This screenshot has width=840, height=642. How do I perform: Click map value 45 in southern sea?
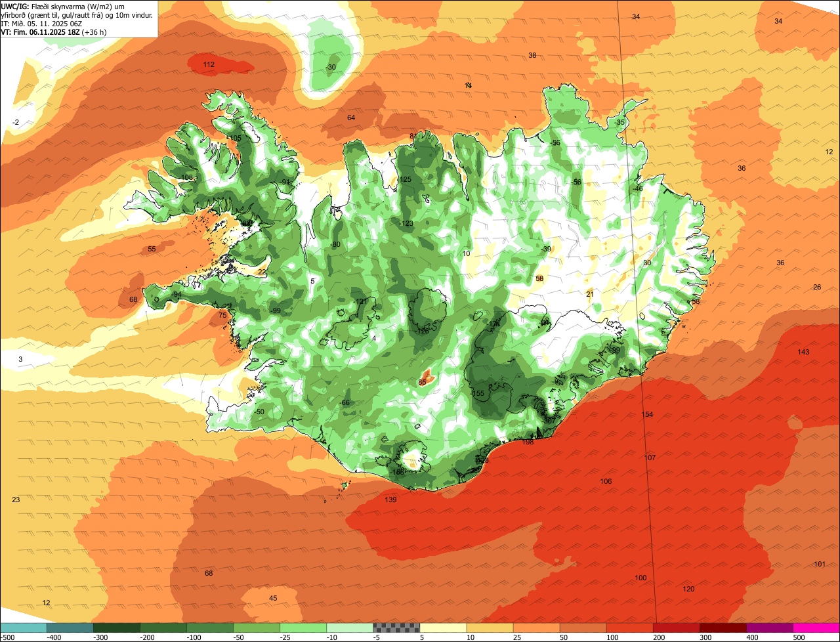pos(273,598)
